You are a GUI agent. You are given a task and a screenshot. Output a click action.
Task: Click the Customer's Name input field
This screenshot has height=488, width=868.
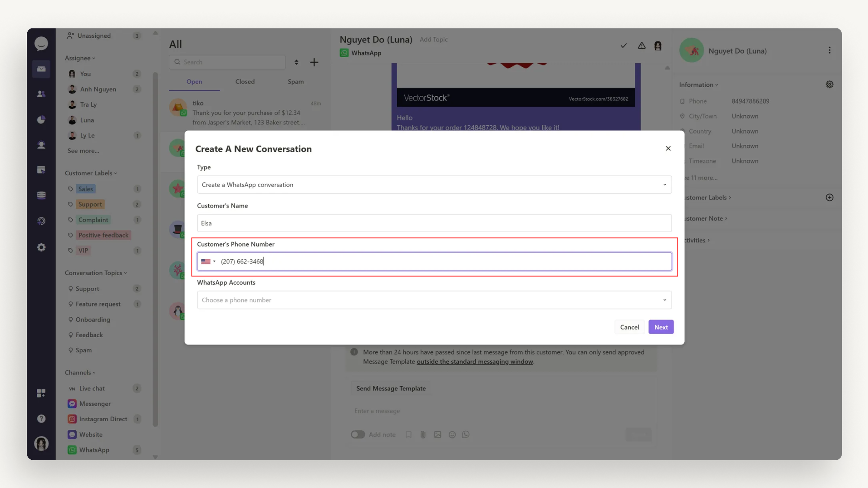(434, 223)
